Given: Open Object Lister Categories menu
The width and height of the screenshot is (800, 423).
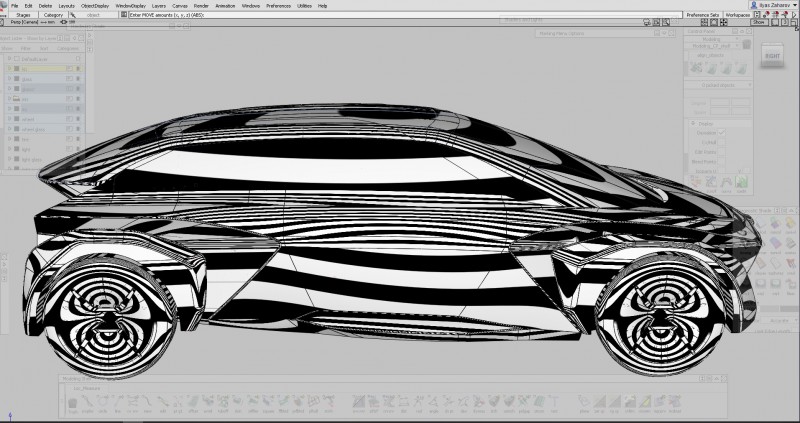Looking at the screenshot, I should [x=68, y=48].
